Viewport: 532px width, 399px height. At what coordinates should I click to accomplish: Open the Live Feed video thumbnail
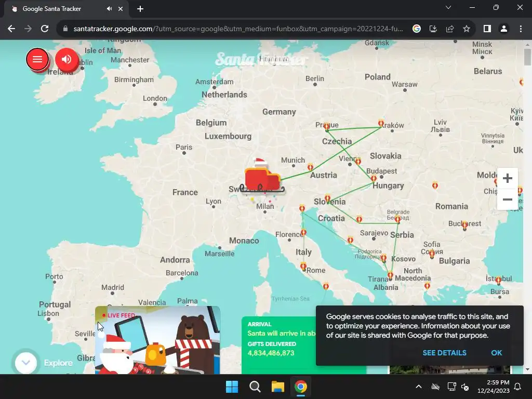click(157, 340)
